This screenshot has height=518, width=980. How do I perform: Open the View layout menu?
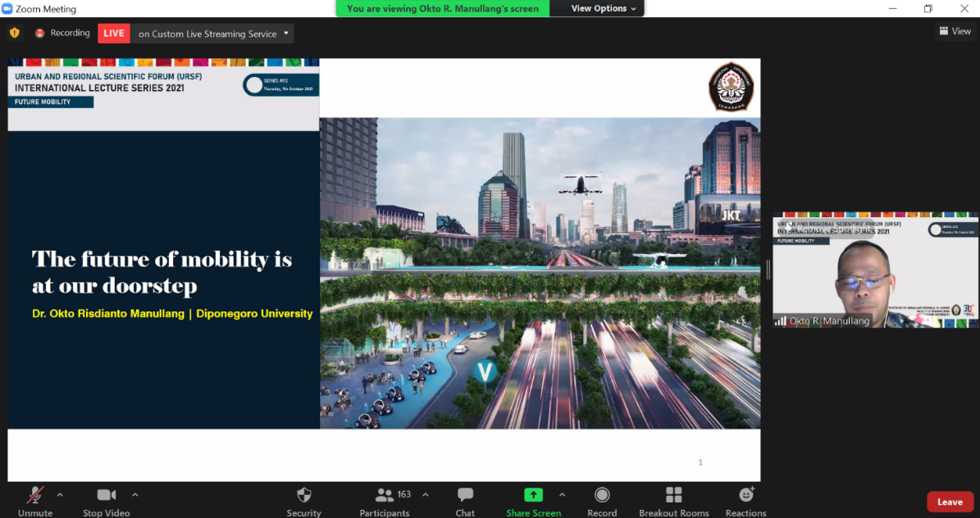tap(955, 31)
